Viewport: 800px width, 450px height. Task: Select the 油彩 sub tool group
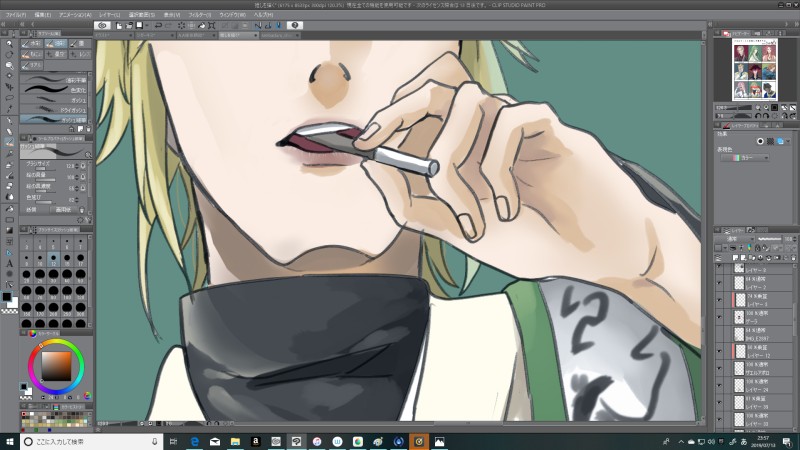click(x=56, y=44)
